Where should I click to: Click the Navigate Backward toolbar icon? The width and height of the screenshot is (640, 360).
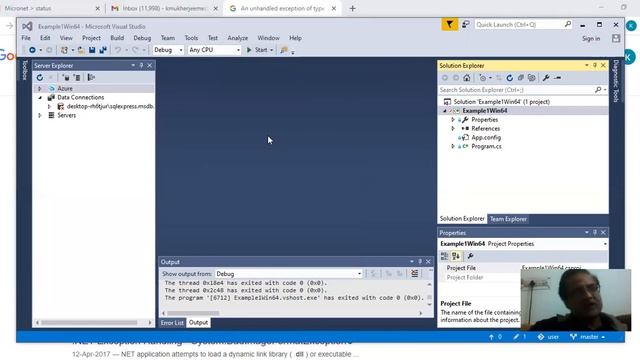tap(32, 50)
